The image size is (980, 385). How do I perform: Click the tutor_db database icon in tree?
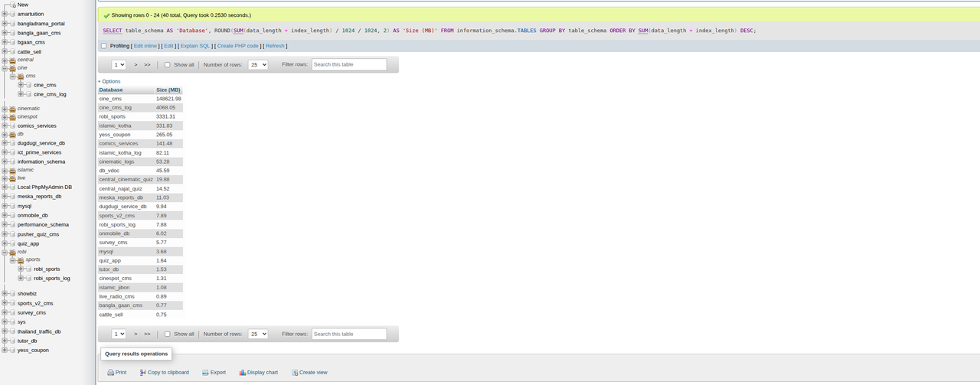(12, 341)
